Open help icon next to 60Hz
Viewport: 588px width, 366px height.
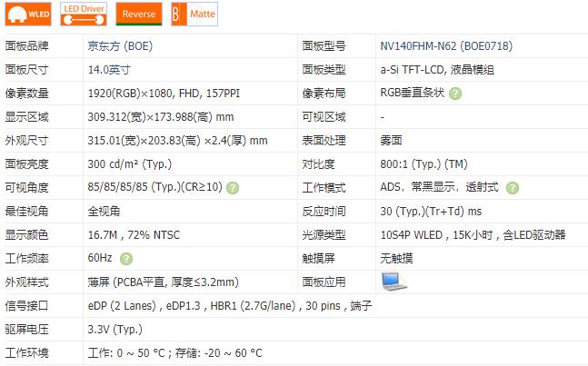(x=126, y=259)
